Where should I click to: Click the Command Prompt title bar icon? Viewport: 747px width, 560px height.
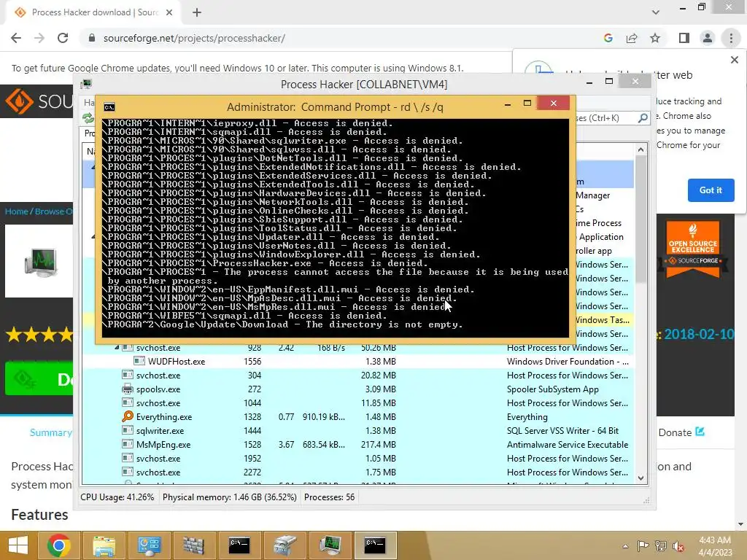coord(109,106)
